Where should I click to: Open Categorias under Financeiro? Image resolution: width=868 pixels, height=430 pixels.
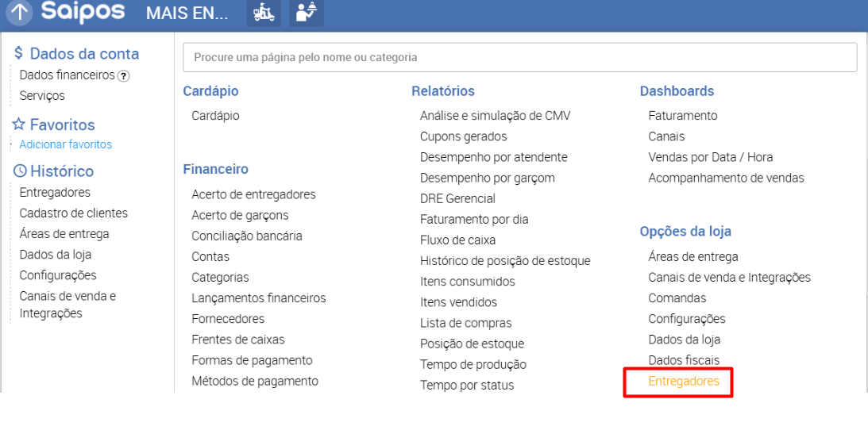tap(220, 278)
